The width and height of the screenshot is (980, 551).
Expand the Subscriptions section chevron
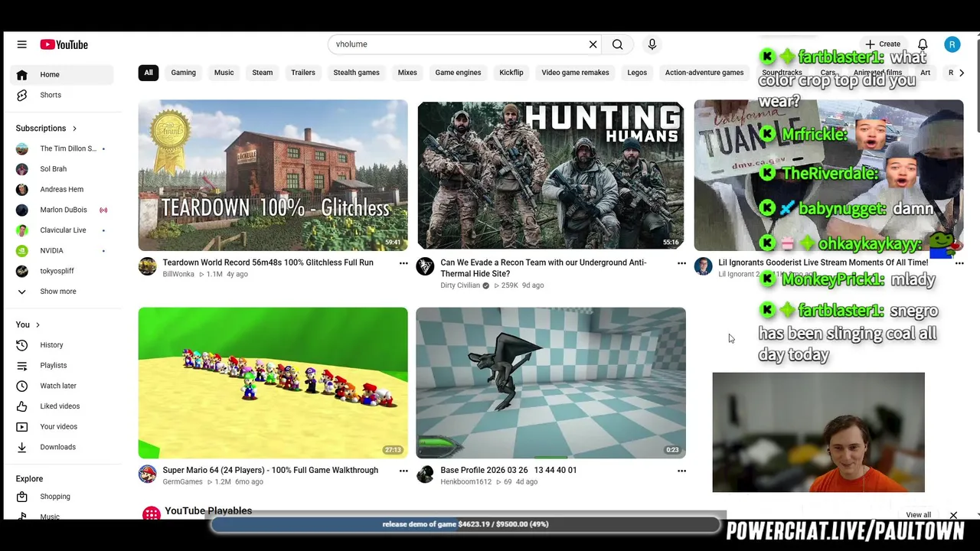pos(74,129)
